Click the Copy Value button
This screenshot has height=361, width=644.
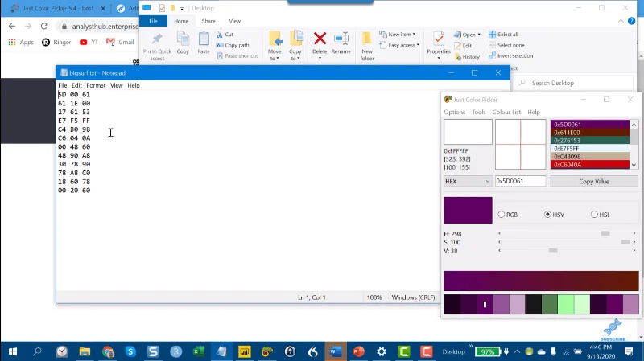[x=594, y=182]
